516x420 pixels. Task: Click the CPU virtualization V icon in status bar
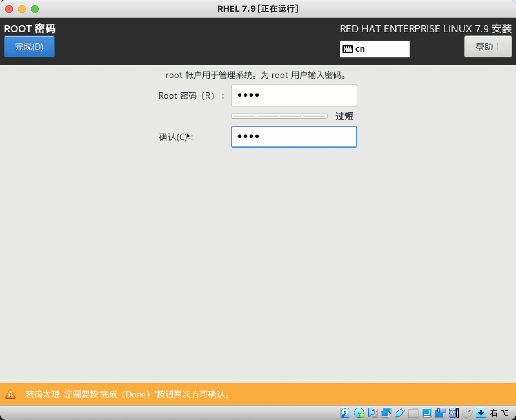point(454,413)
